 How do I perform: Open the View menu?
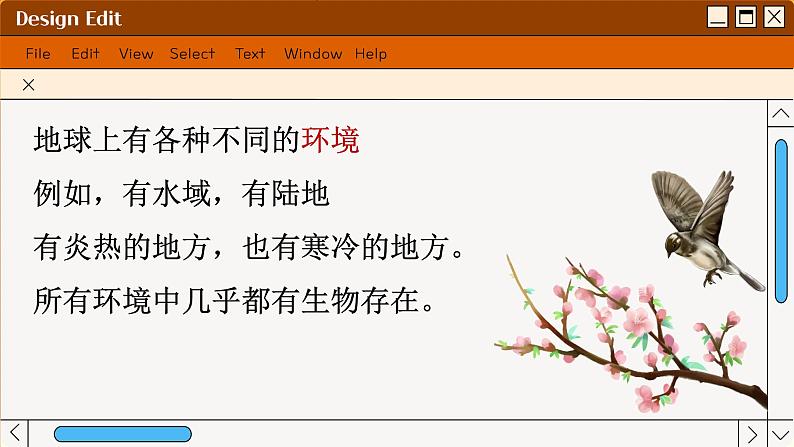coord(136,54)
